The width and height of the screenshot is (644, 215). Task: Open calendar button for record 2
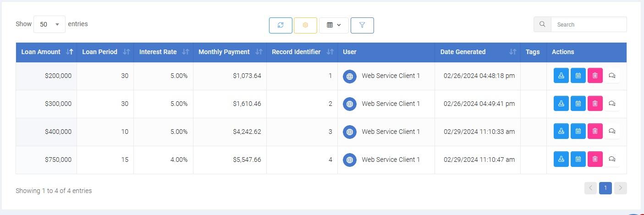tap(578, 104)
